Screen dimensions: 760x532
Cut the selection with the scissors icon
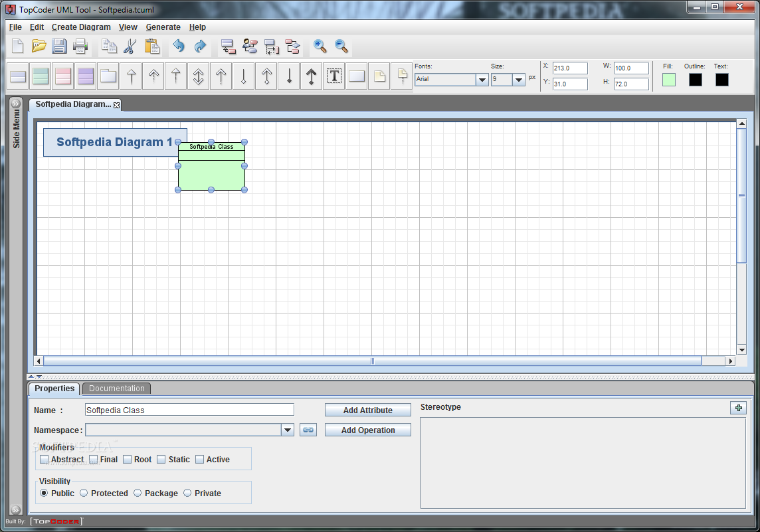click(130, 46)
